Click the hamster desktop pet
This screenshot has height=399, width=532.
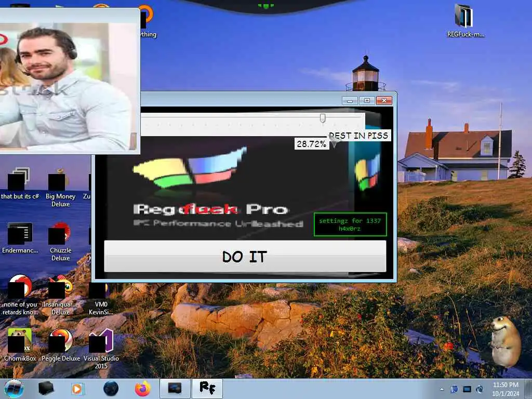point(505,341)
